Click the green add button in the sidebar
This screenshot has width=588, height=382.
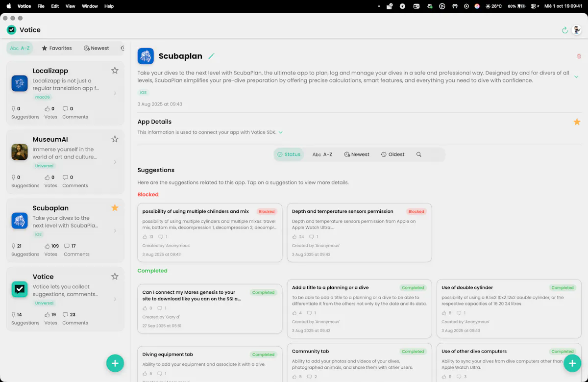click(115, 363)
